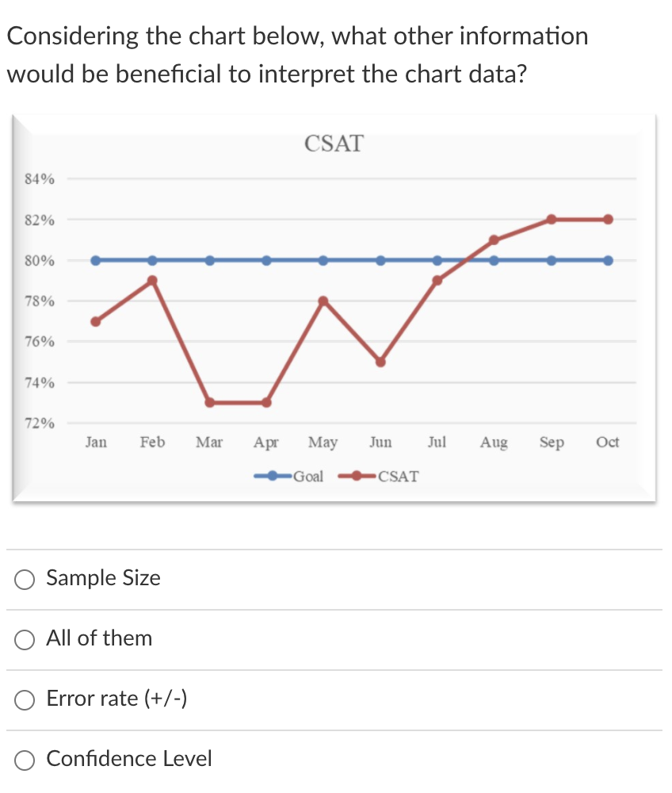
Task: Pick the Confidence Level option
Action: [24, 760]
